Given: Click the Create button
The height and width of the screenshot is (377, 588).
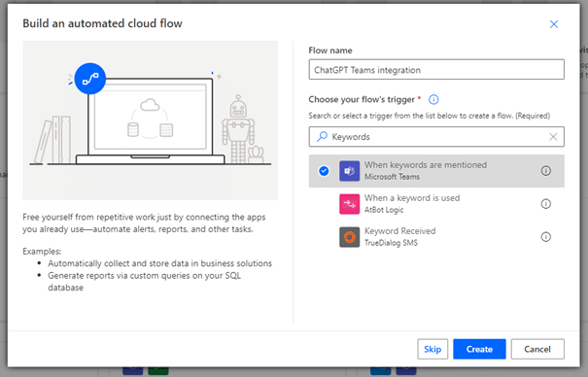Looking at the screenshot, I should coord(479,349).
